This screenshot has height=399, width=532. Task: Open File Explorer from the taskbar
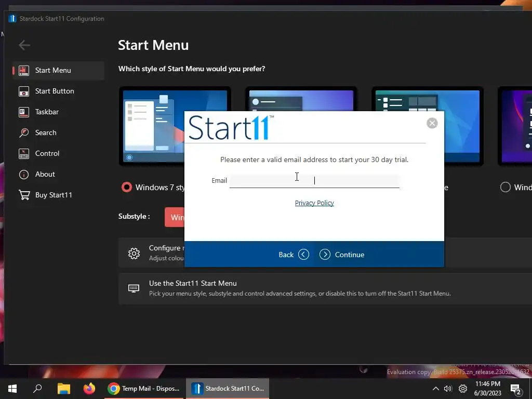63,389
